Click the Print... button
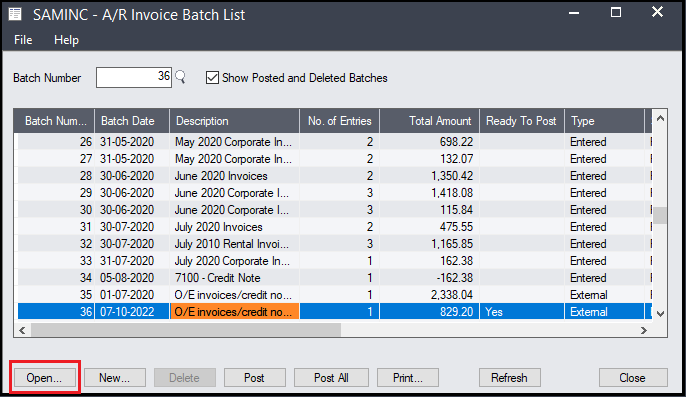This screenshot has height=397, width=686. [408, 377]
